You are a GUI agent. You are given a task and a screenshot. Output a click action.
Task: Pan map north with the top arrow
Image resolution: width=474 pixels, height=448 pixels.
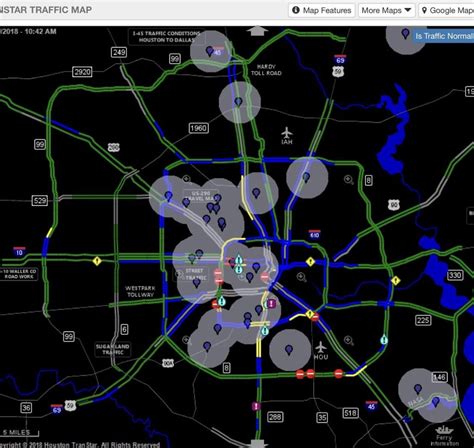[257, 30]
